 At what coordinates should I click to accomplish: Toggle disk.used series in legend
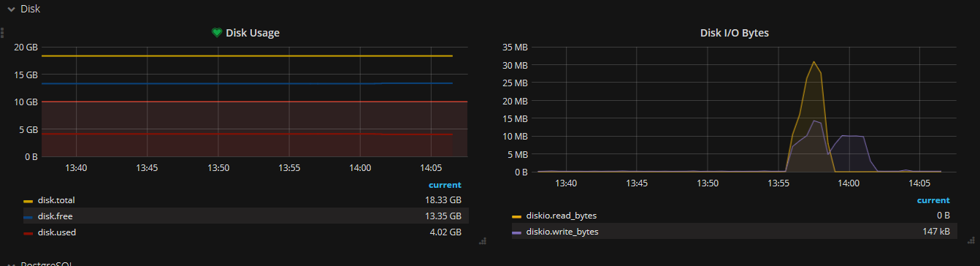point(57,232)
